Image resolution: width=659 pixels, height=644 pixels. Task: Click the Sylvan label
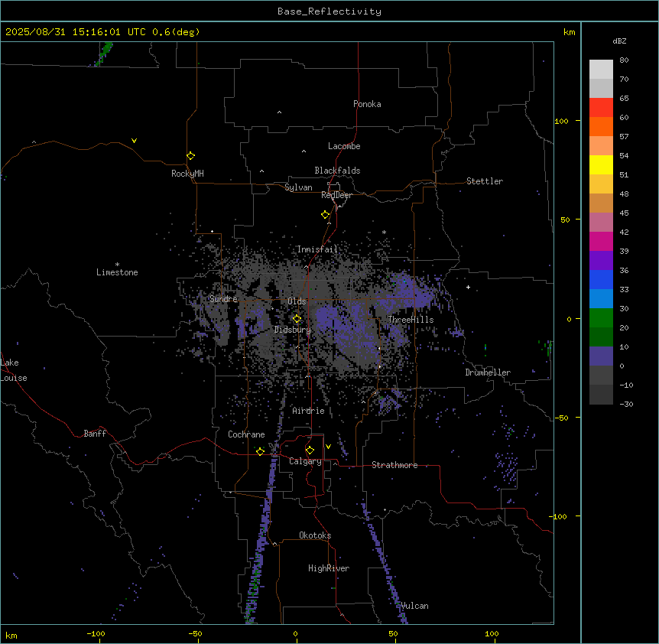point(298,187)
